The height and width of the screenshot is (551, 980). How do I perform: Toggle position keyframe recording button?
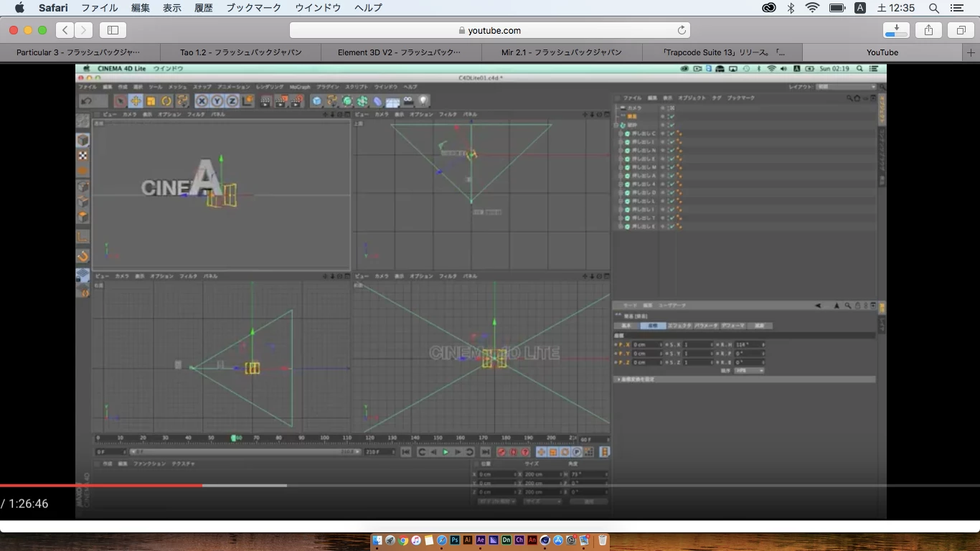[542, 452]
